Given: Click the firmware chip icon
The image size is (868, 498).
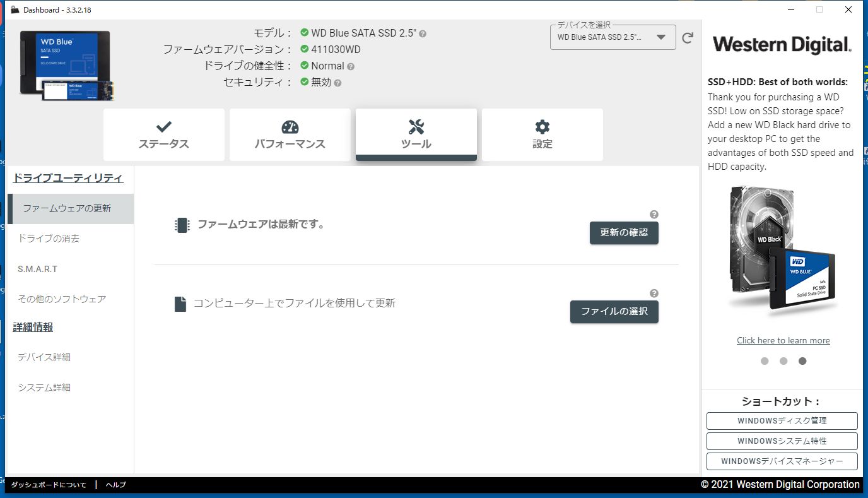Looking at the screenshot, I should pos(182,225).
